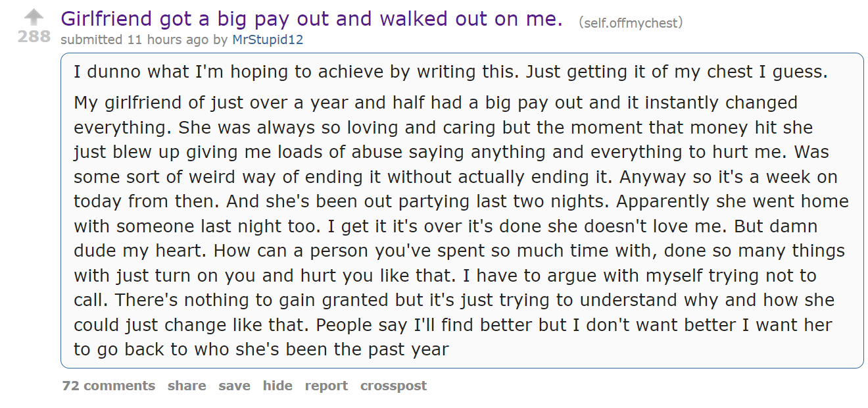Click the paragraph starting "I dunno what I'm hoping"
The width and height of the screenshot is (868, 408).
450,72
